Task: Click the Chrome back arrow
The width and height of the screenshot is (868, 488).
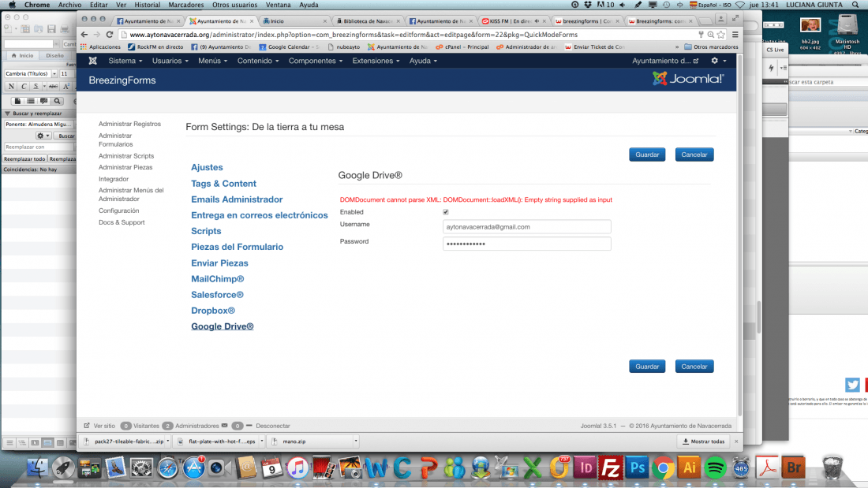Action: click(x=84, y=35)
